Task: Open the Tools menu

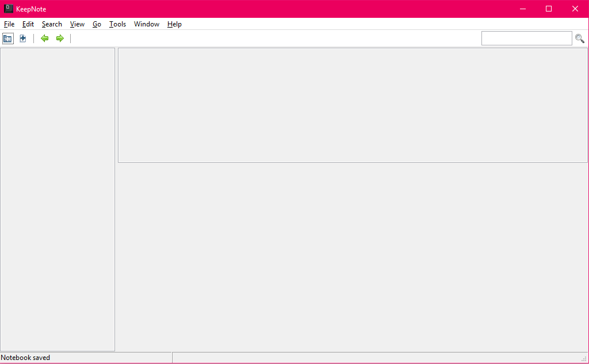Action: tap(117, 24)
